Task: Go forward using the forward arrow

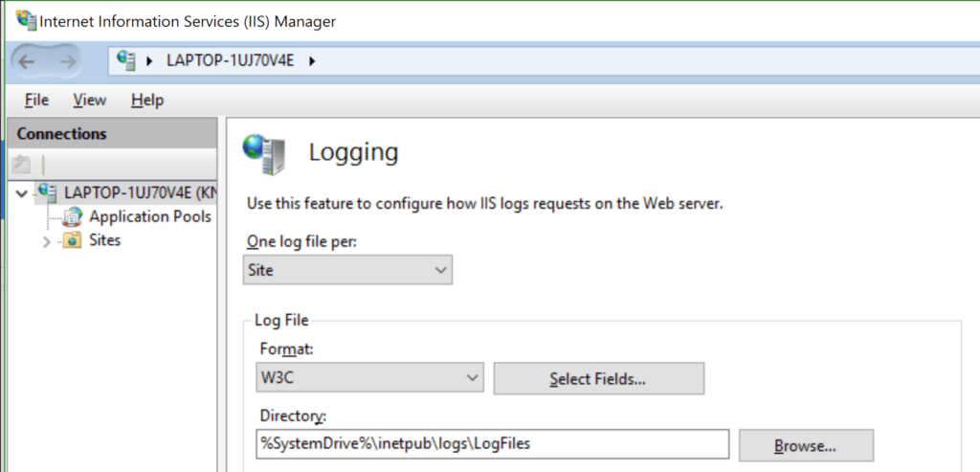Action: [x=67, y=61]
